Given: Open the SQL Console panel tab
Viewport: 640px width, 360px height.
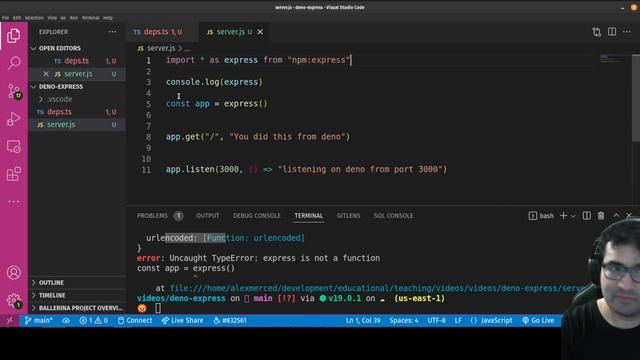Looking at the screenshot, I should pos(393,216).
